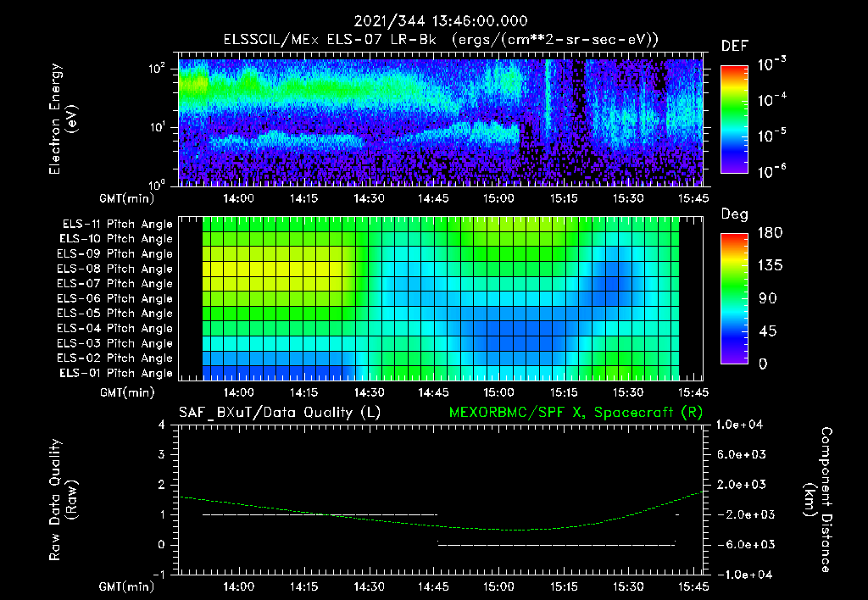Image resolution: width=868 pixels, height=600 pixels.
Task: Click the pitch angle heatmap grid
Action: point(441,298)
